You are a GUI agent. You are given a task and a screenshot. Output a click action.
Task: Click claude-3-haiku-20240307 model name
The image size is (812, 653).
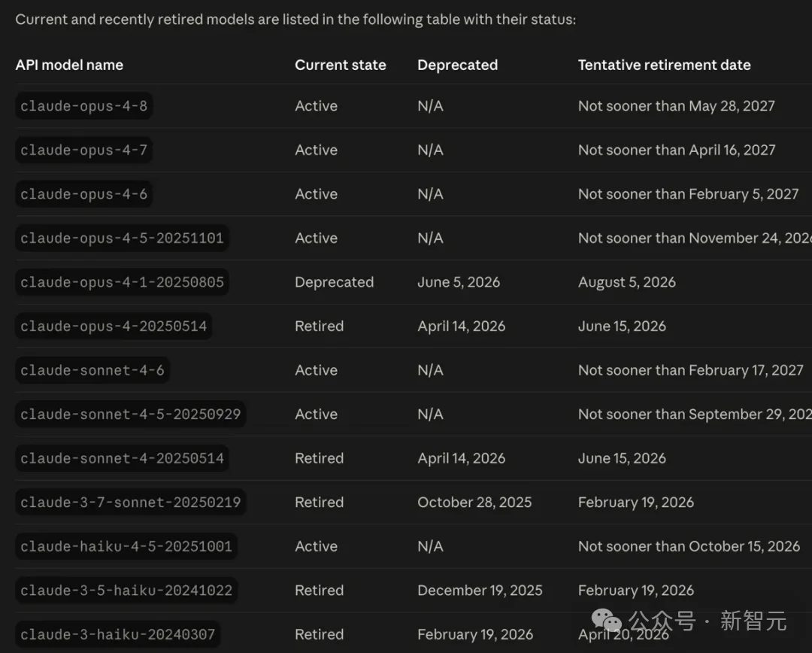(117, 634)
